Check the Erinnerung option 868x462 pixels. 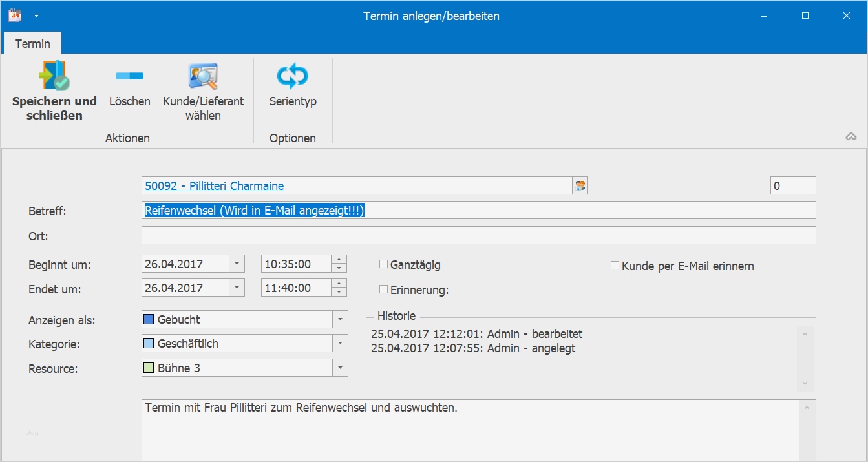[383, 289]
